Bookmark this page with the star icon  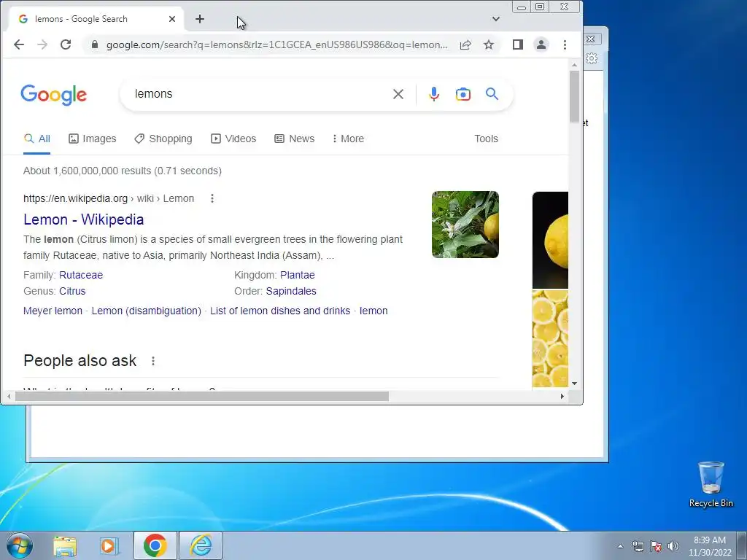[x=488, y=44]
